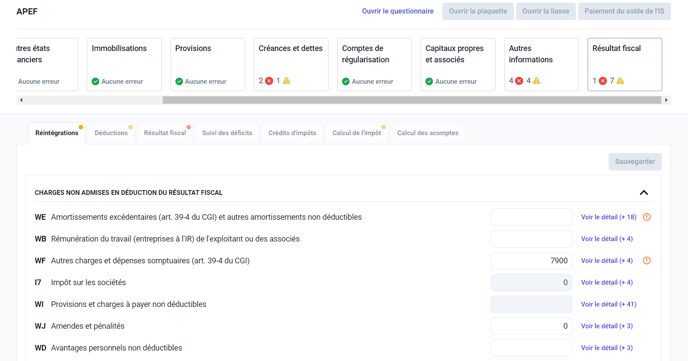
Task: Click the I7 Impôt sur les sociétés field
Action: click(x=531, y=282)
